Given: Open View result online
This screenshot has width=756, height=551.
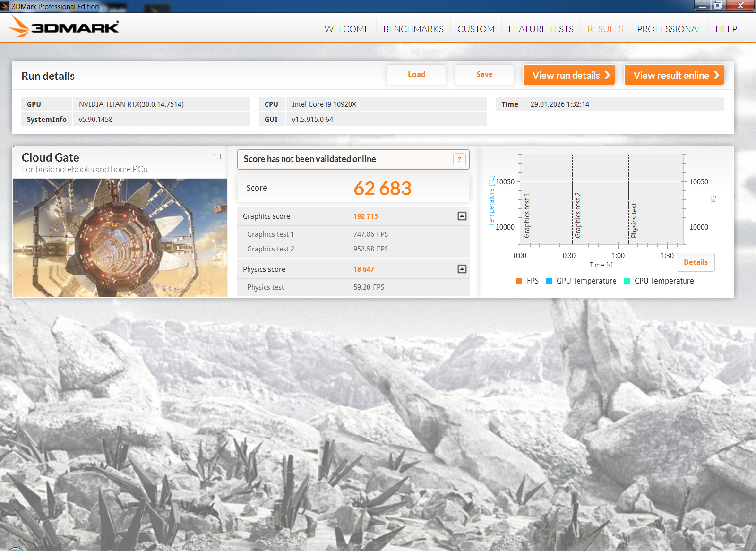Looking at the screenshot, I should (x=674, y=75).
